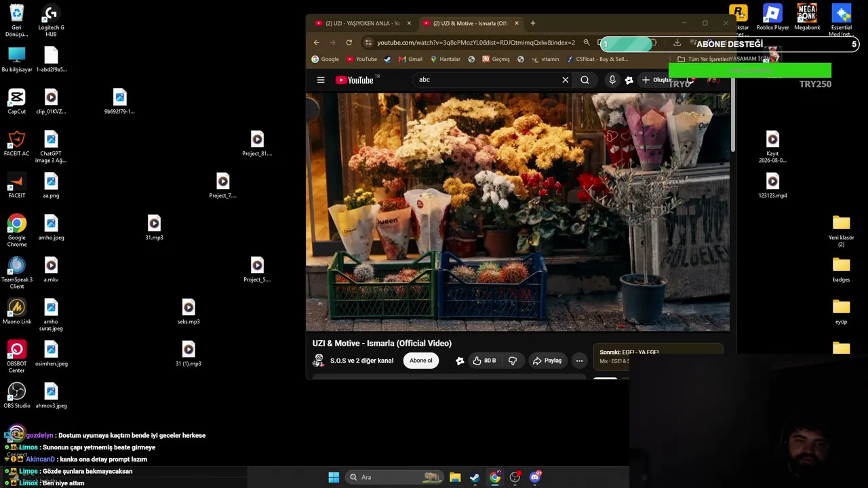Viewport: 868px width, 488px height.
Task: Share the video using Paylaş
Action: click(x=547, y=361)
